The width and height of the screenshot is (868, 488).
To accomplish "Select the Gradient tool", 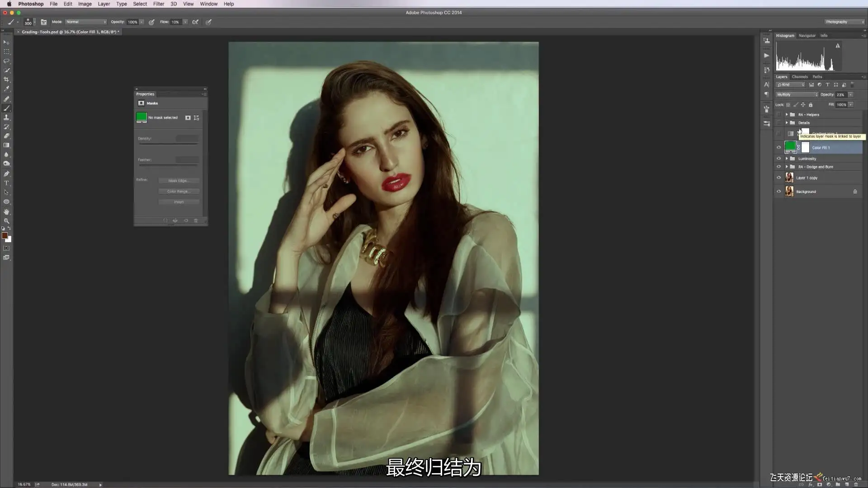I will pos(6,145).
